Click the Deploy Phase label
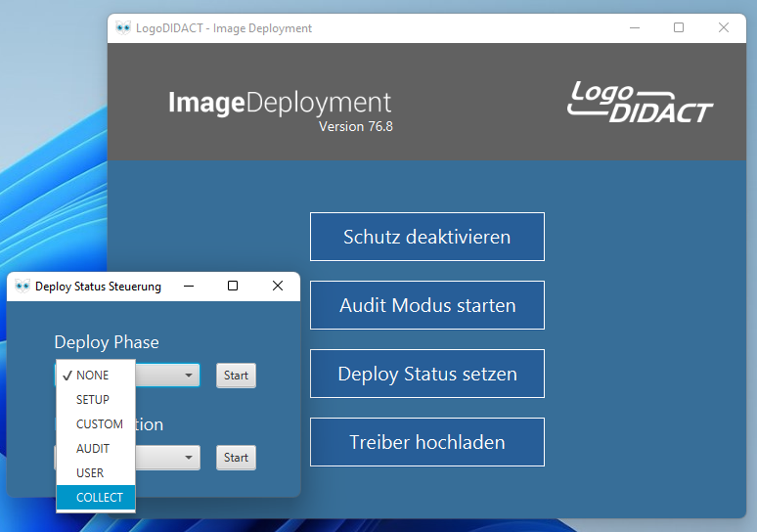Viewport: 757px width, 532px height. click(x=107, y=342)
